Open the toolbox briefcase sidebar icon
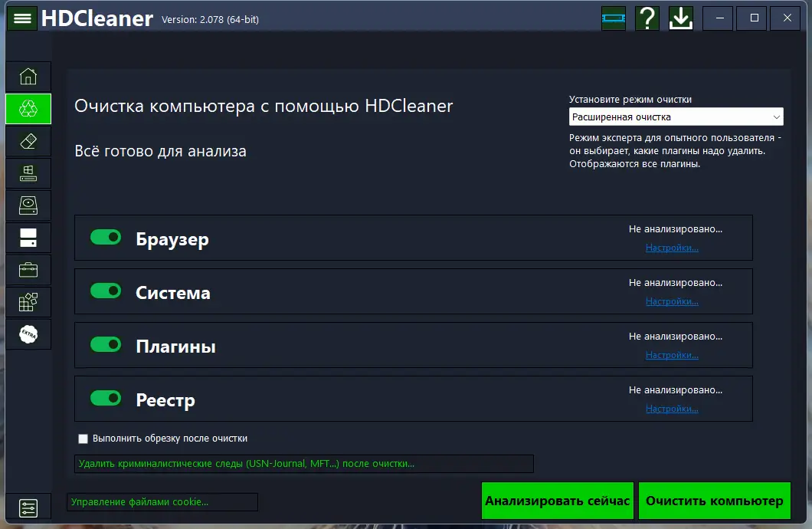Screen dimensions: 812x529 tap(28, 269)
